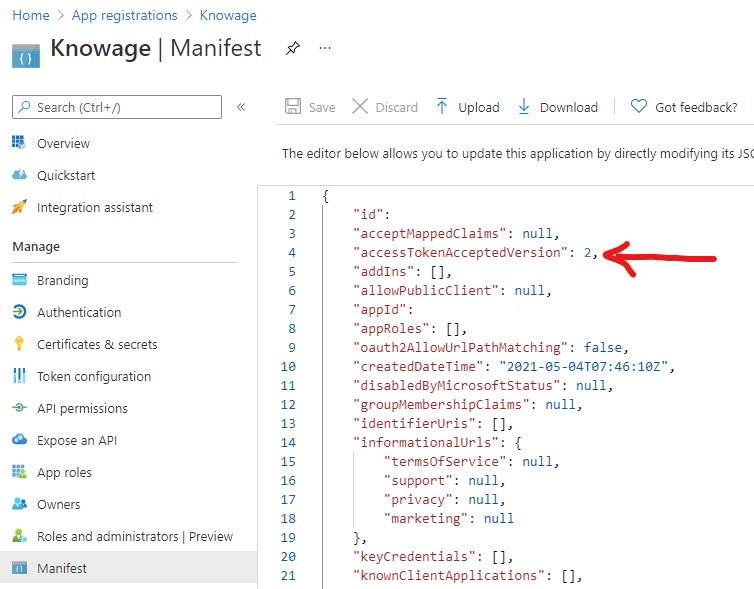Screen dimensions: 754x589
Task: Click the search magnifier icon
Action: [x=24, y=107]
